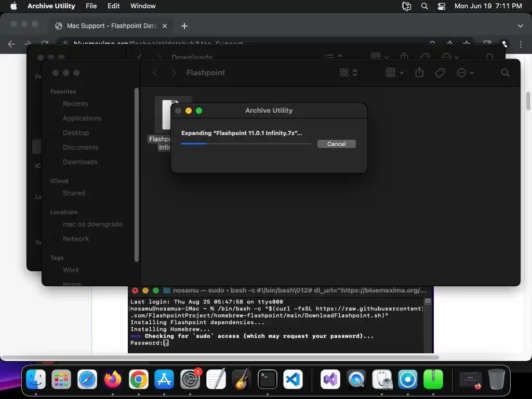532x399 pixels.
Task: Select the Work tag in sidebar
Action: click(71, 270)
